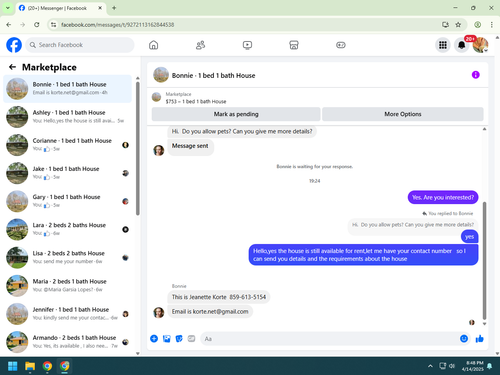The height and width of the screenshot is (375, 500).
Task: Open Maria - 2 beds 1 bath House chat
Action: click(67, 286)
